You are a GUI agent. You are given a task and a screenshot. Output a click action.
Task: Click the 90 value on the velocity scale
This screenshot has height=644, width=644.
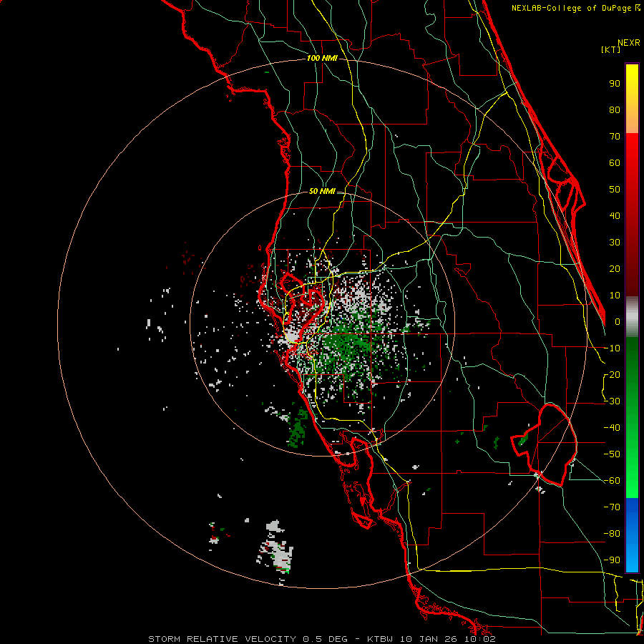615,84
